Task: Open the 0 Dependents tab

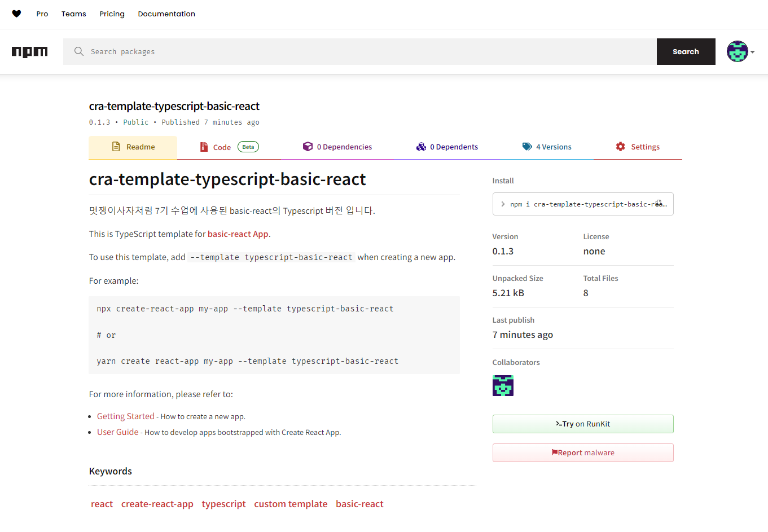Action: 447,147
